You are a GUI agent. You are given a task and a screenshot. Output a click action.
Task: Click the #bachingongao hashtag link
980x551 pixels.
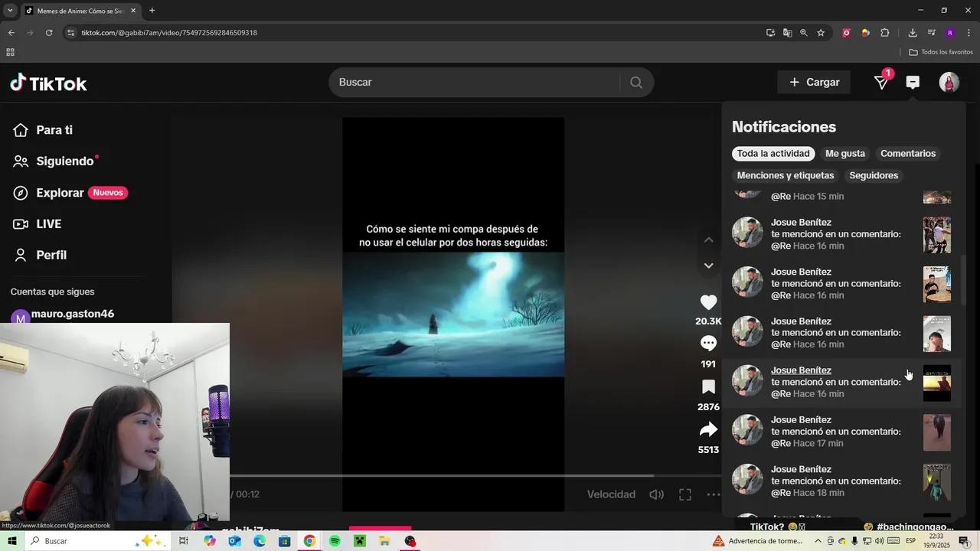coord(915,527)
